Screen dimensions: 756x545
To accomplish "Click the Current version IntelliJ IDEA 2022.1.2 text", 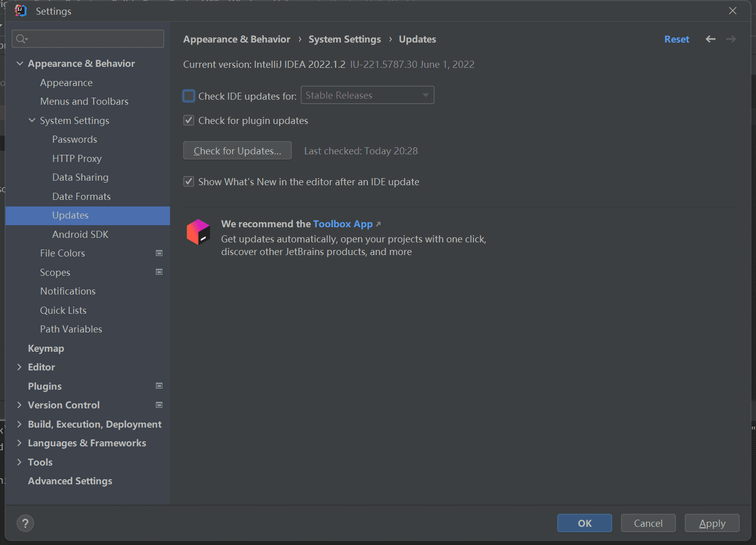I will pyautogui.click(x=264, y=64).
